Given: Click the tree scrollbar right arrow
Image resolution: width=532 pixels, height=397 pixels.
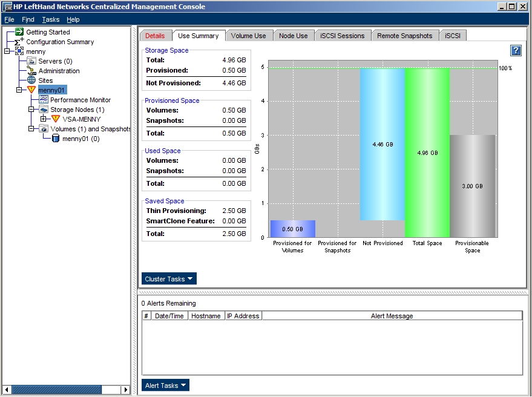Looking at the screenshot, I should 125,390.
